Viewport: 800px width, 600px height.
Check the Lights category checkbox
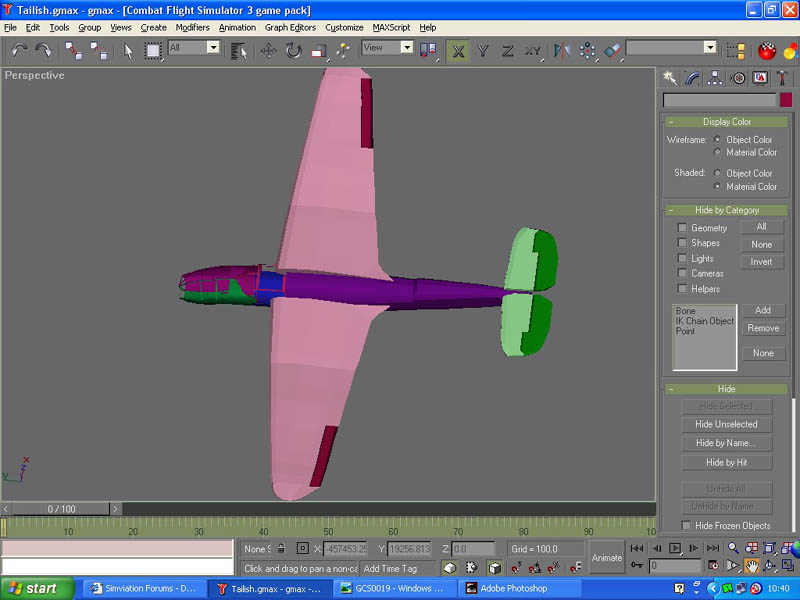click(682, 258)
